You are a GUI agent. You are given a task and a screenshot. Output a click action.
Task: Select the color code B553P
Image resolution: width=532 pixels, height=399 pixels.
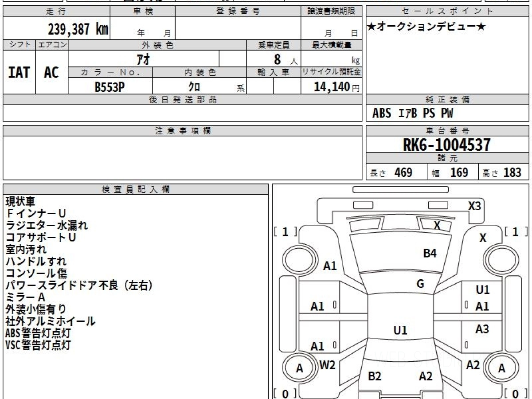[110, 87]
